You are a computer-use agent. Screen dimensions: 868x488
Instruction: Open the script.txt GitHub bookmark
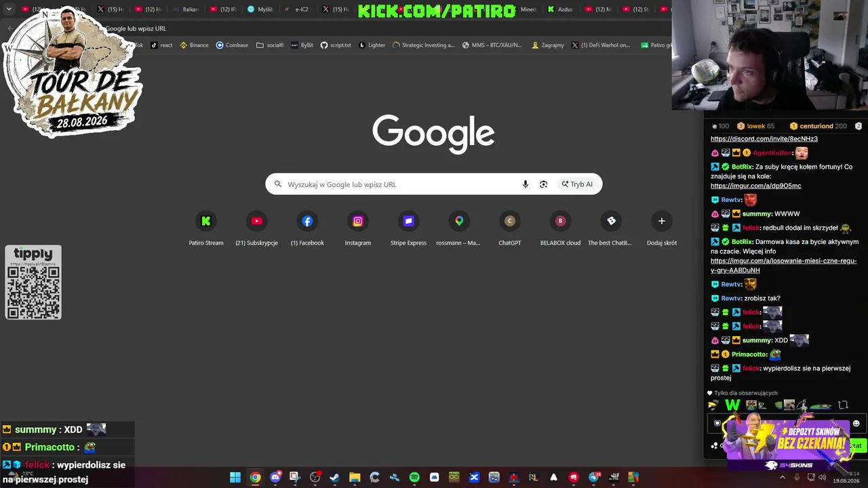(x=336, y=45)
